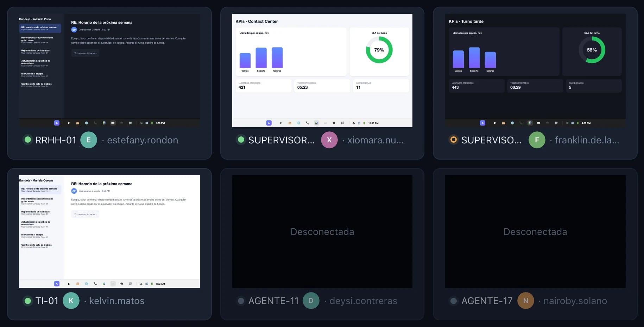This screenshot has height=327, width=644.
Task: Click the X avatar for xiomara
Action: (329, 140)
